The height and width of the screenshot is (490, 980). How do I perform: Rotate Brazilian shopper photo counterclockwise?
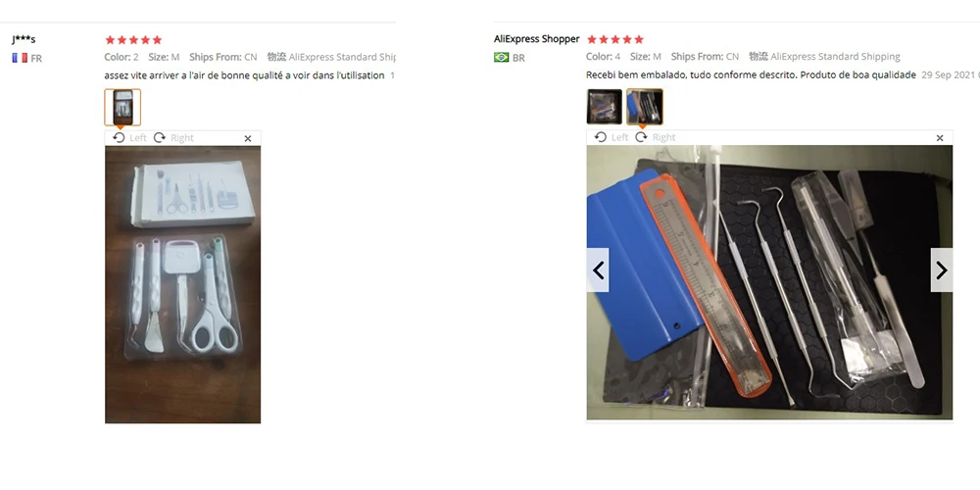click(x=612, y=137)
